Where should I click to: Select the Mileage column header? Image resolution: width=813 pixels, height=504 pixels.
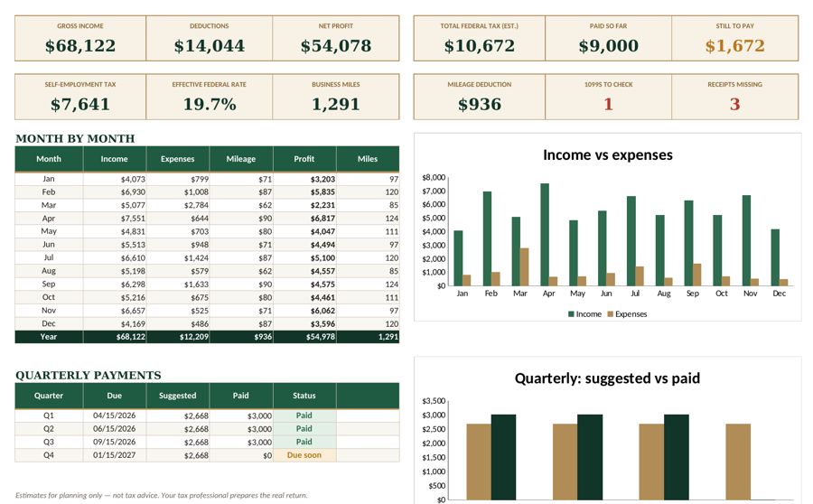coord(240,159)
